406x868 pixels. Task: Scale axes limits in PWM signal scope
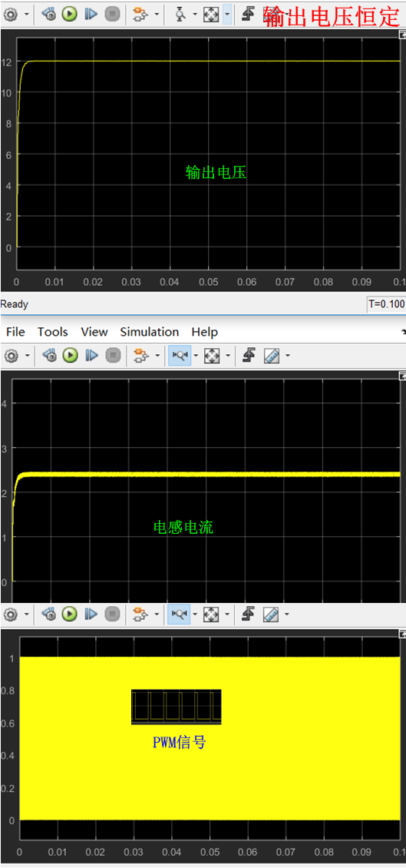point(211,613)
